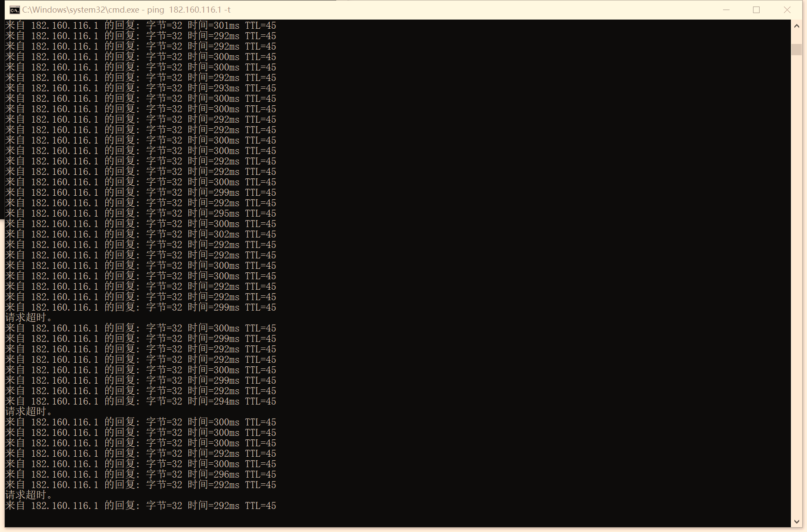Click the reply line with 时间=293ms

pos(141,88)
